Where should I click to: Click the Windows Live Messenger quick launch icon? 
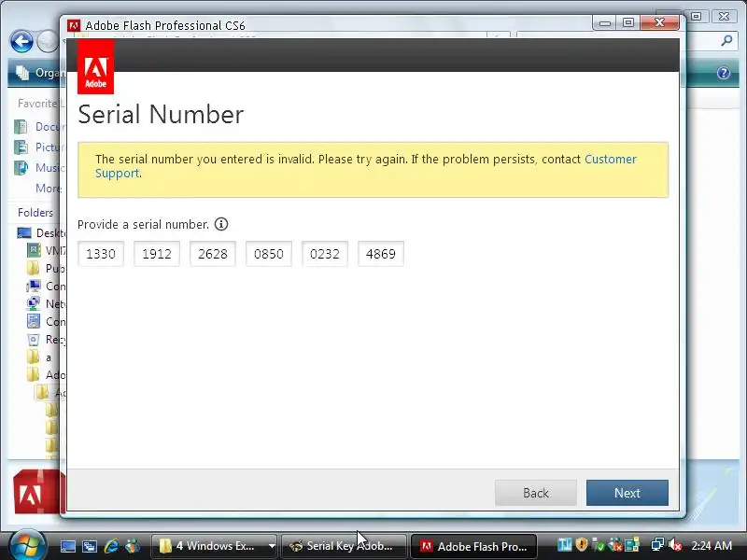(133, 546)
